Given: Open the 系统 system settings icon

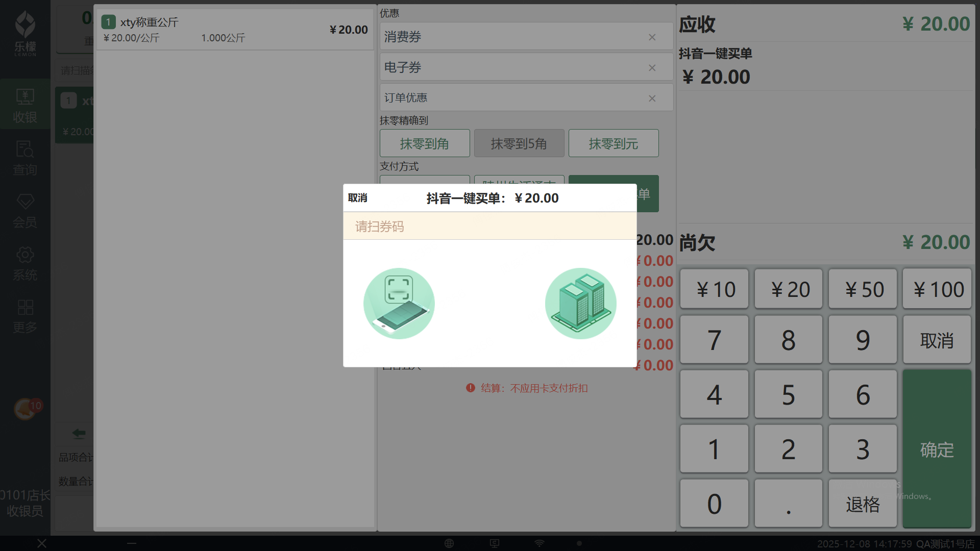Looking at the screenshot, I should coord(25,263).
